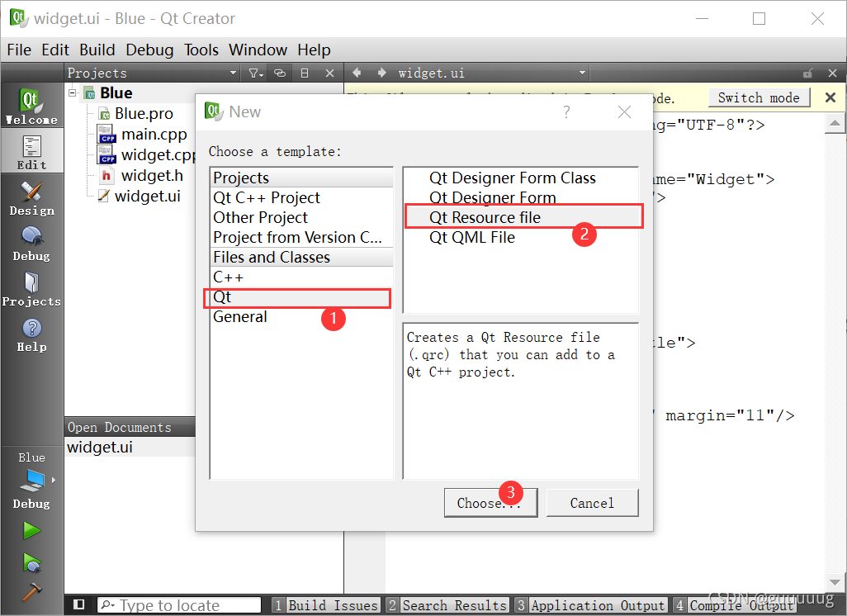This screenshot has height=616, width=847.
Task: Click the Choose... button
Action: 490,503
